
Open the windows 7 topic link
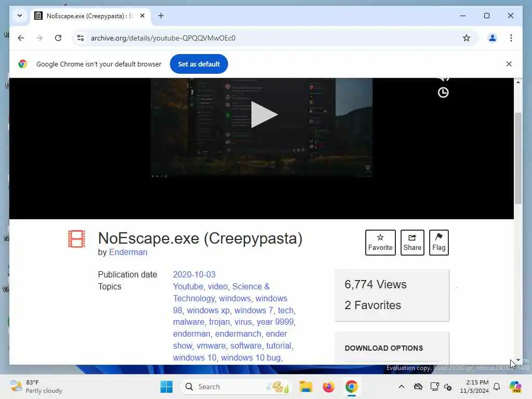coord(254,310)
